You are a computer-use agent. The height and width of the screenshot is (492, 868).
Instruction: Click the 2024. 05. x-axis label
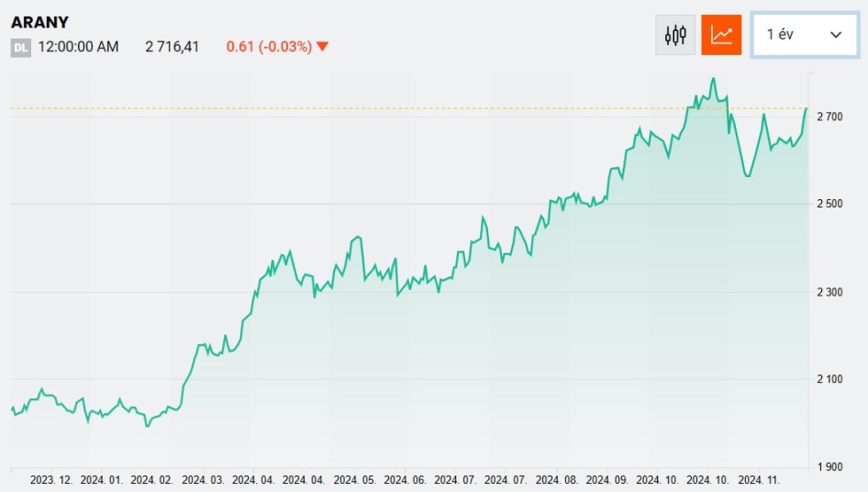pyautogui.click(x=354, y=480)
